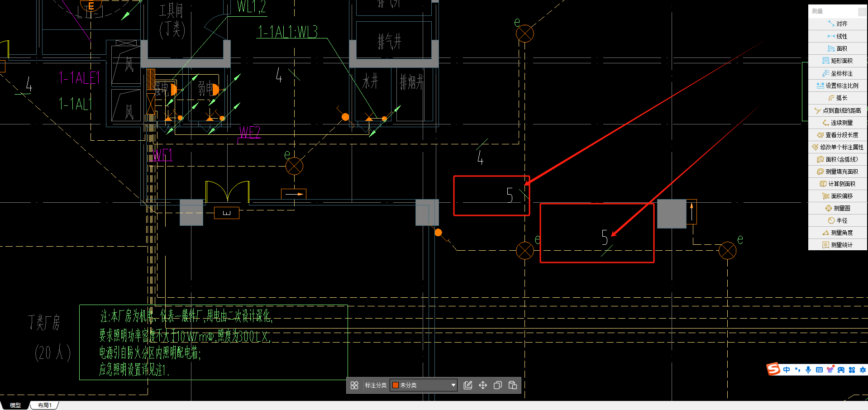
Task: Click the 丁类厂房 room label
Action: (44, 323)
